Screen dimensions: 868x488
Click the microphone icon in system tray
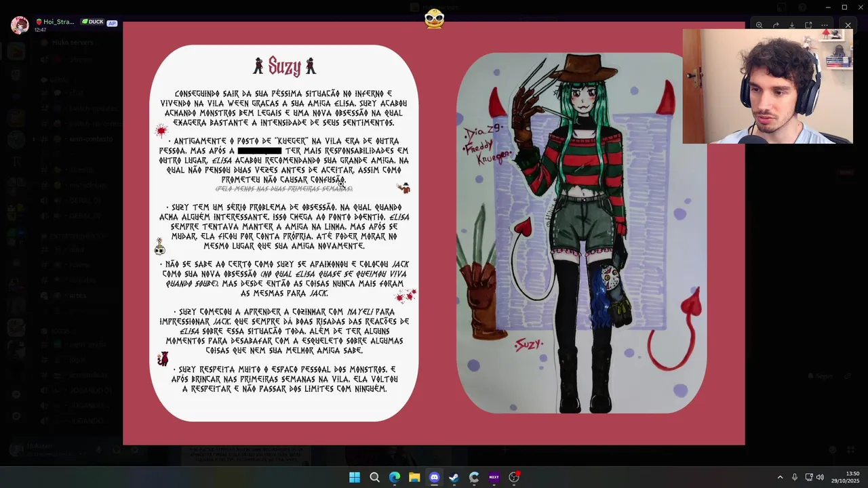click(x=794, y=477)
